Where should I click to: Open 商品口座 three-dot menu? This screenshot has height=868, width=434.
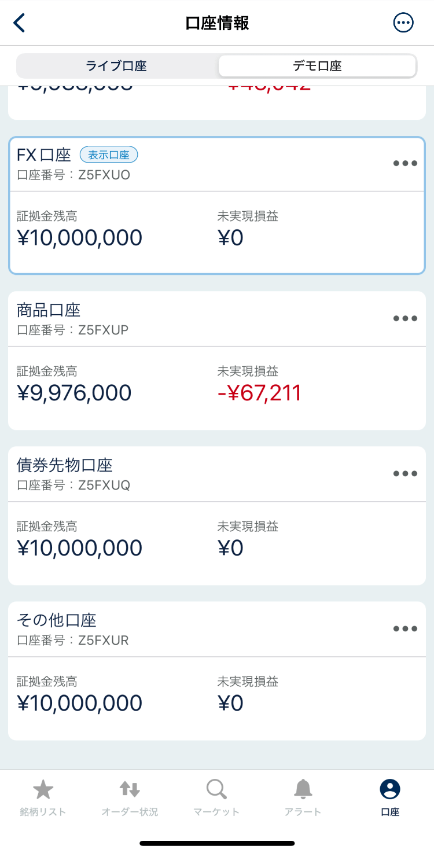[x=405, y=318]
